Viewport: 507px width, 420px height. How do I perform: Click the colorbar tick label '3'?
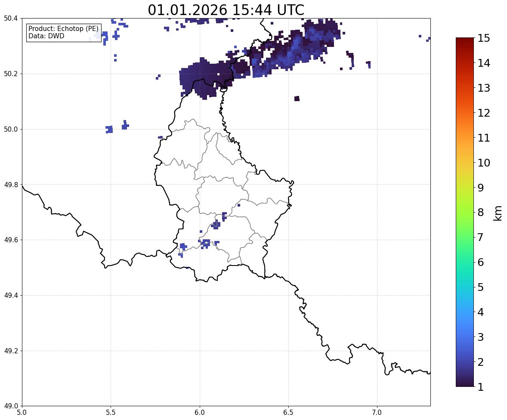481,337
